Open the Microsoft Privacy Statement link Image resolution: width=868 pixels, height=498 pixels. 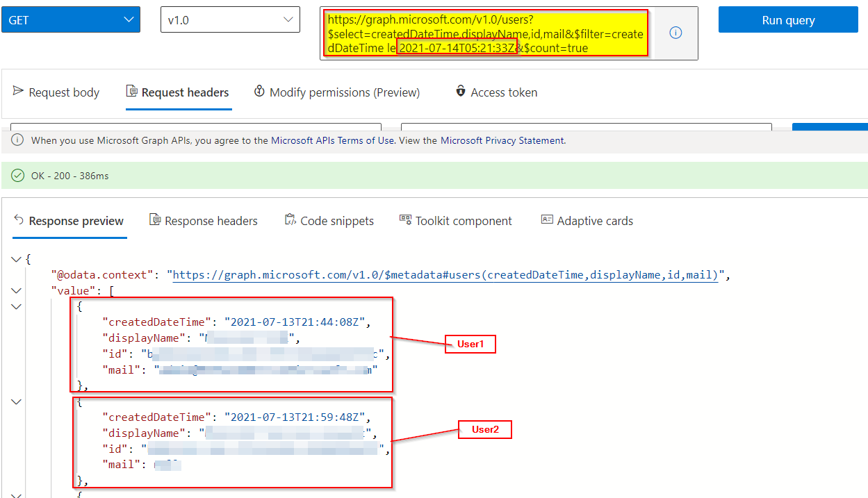[x=502, y=140]
